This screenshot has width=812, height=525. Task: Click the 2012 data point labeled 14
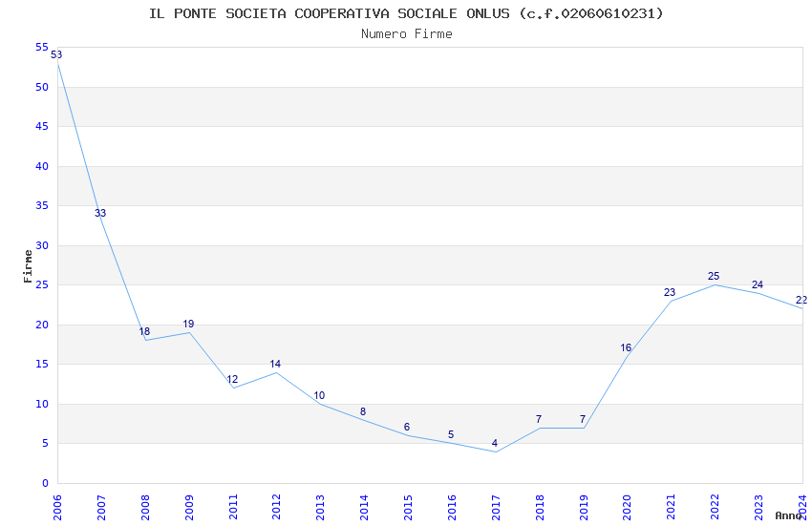(275, 364)
